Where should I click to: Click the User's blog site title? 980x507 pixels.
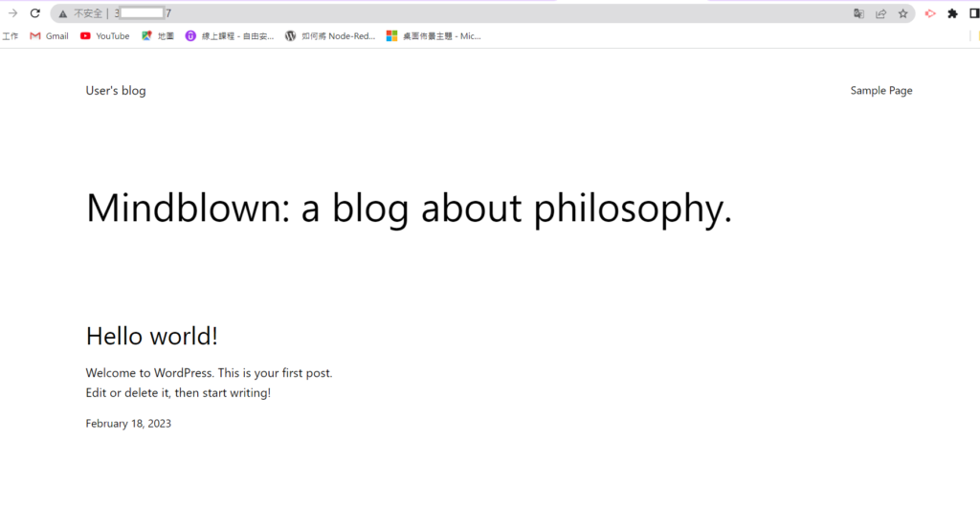(x=116, y=91)
